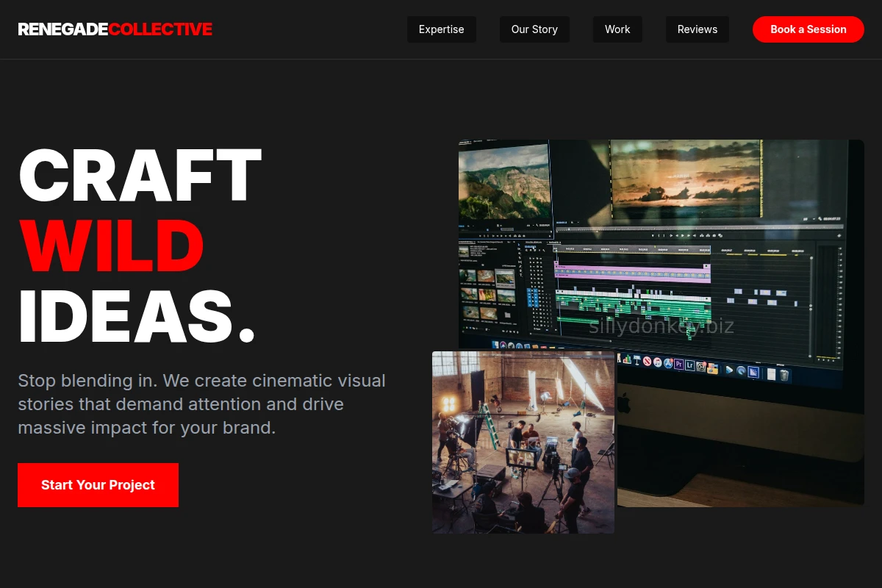
Task: Open the Work nav link
Action: point(617,29)
